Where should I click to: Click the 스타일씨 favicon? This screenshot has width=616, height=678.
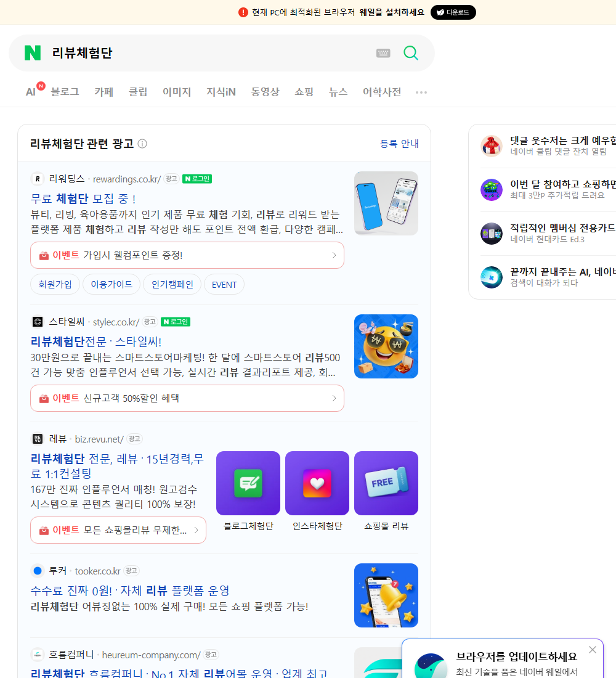click(38, 321)
